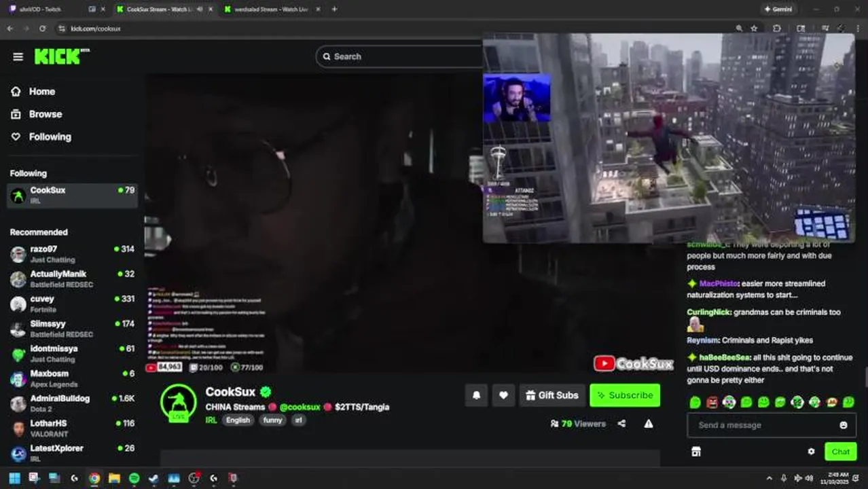
Task: Go to Home in sidebar
Action: tap(41, 92)
